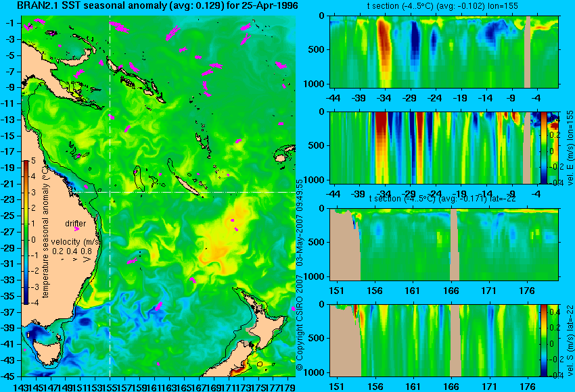The height and width of the screenshot is (392, 575).
Task: Click the t section lon=155 panel title
Action: (442, 6)
